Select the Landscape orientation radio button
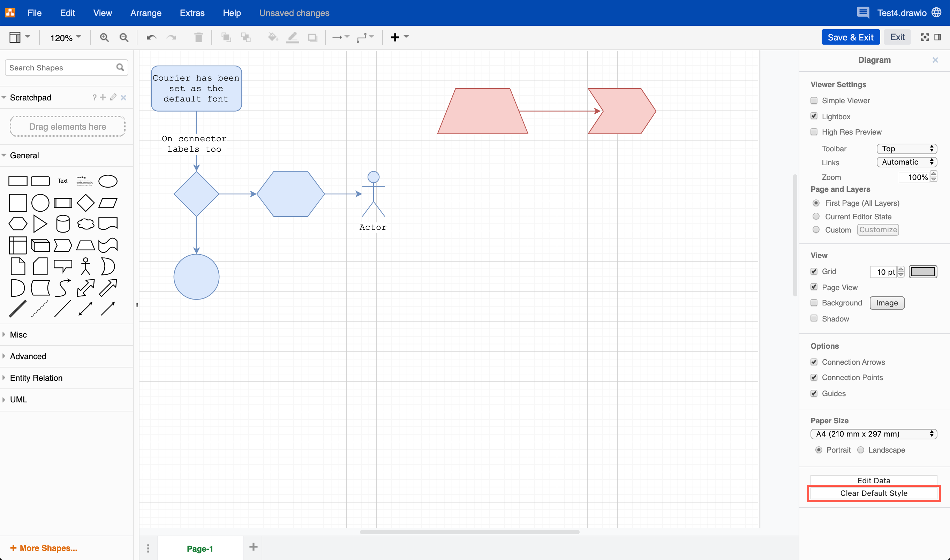Image resolution: width=950 pixels, height=560 pixels. 861,450
